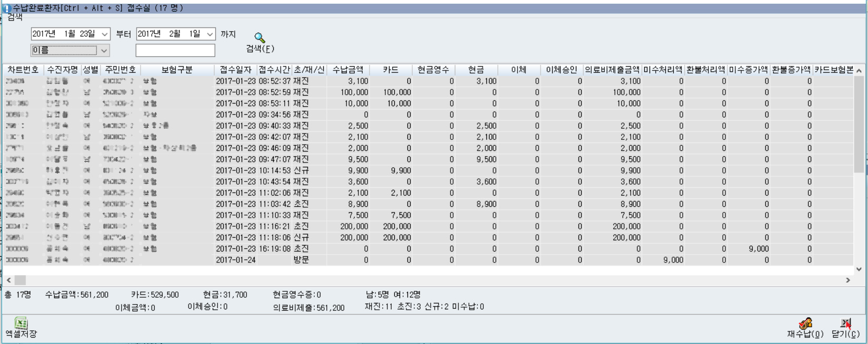Sort by 차트번호 column header
The height and width of the screenshot is (344, 868).
(x=23, y=70)
